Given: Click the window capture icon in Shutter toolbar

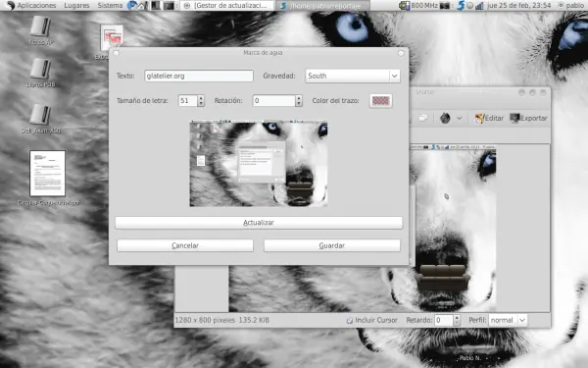Looking at the screenshot, I should (423, 119).
